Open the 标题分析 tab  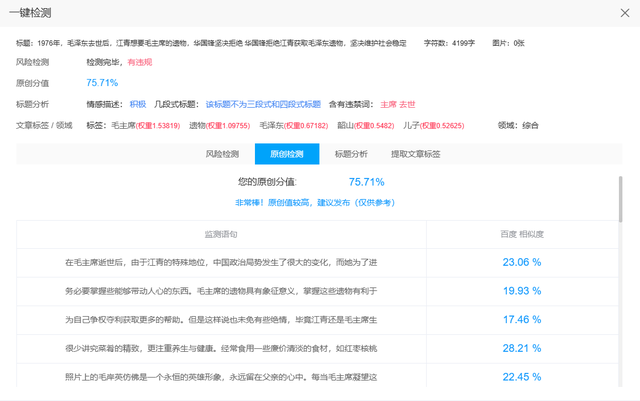[351, 154]
